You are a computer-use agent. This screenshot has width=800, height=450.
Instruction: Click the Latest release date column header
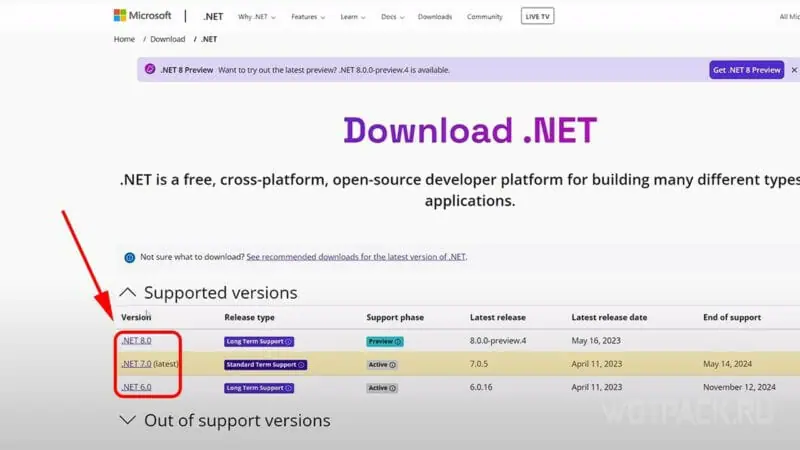[609, 317]
